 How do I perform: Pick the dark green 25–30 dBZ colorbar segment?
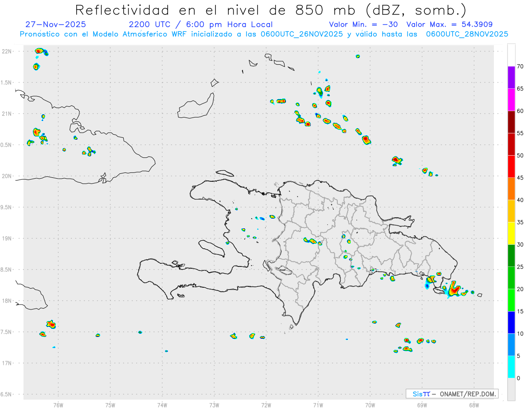coord(511,256)
